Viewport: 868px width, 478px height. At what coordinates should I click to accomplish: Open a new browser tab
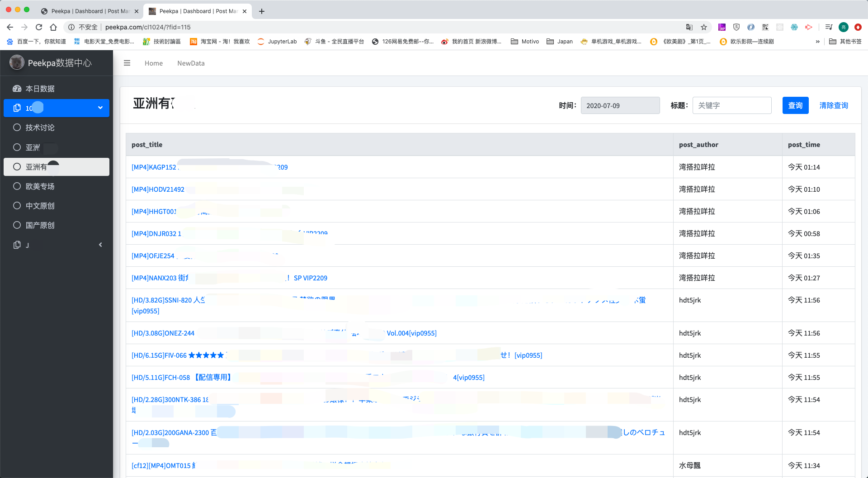coord(262,11)
